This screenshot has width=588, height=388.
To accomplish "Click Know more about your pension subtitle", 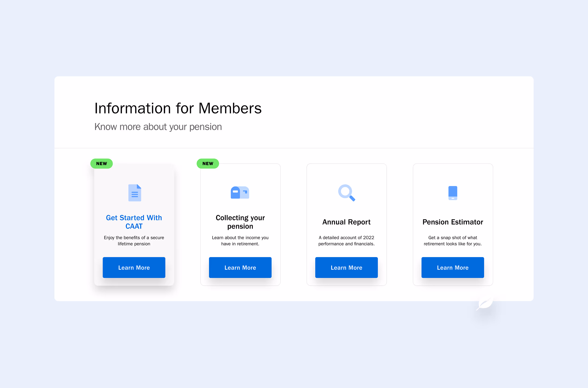I will pyautogui.click(x=158, y=127).
